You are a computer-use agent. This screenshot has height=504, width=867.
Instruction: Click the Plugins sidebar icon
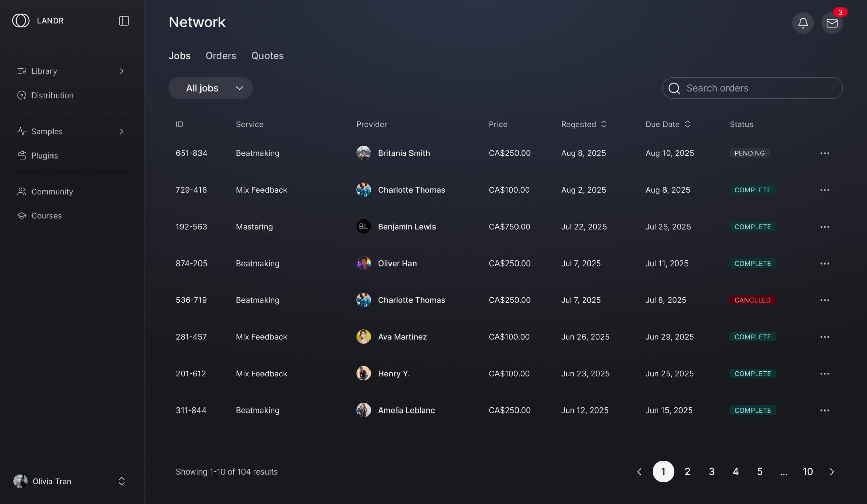pos(22,155)
